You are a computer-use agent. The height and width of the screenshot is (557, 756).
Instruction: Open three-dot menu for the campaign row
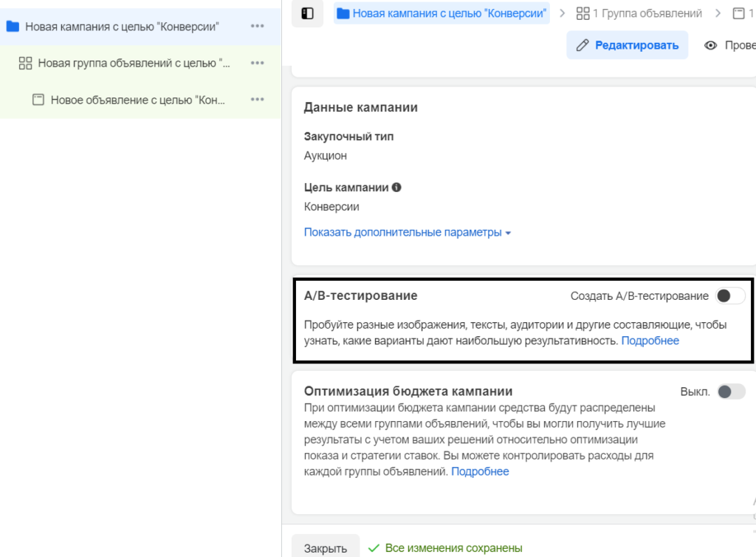point(257,27)
